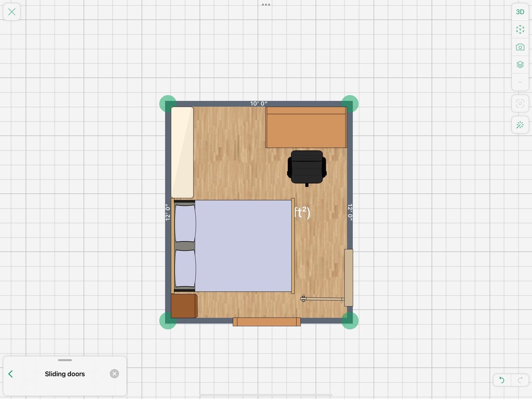This screenshot has width=532, height=399.
Task: Select the window on the bottom wall
Action: [266, 322]
